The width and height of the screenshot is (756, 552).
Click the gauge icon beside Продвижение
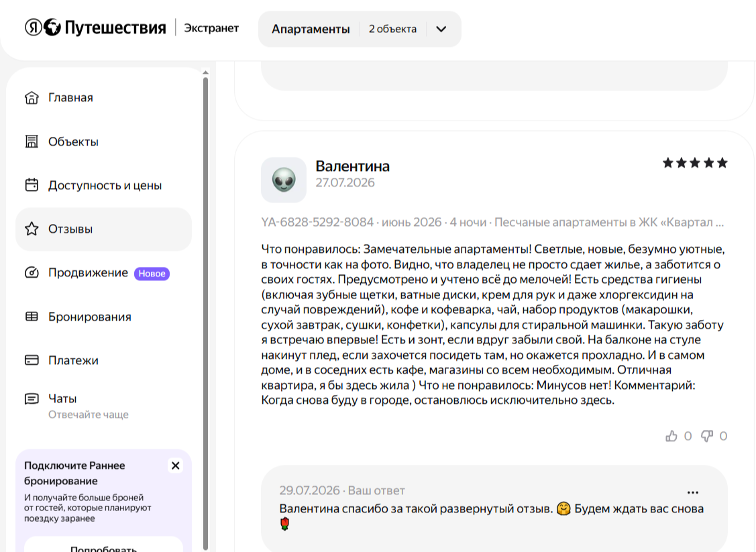coord(32,273)
